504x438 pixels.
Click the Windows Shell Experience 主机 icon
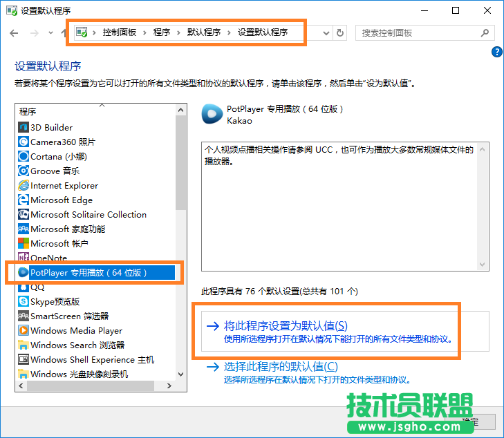coord(23,359)
